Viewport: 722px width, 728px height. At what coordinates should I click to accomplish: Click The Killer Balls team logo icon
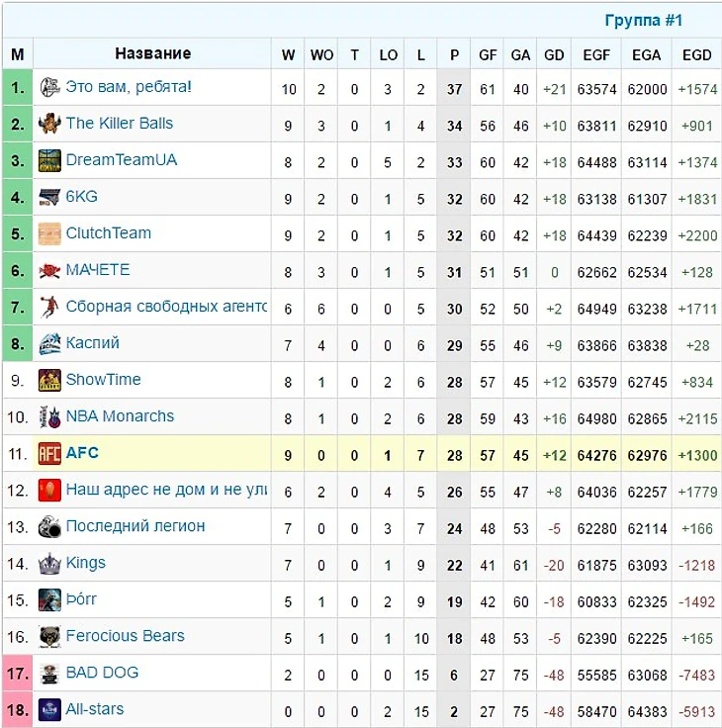[x=49, y=124]
